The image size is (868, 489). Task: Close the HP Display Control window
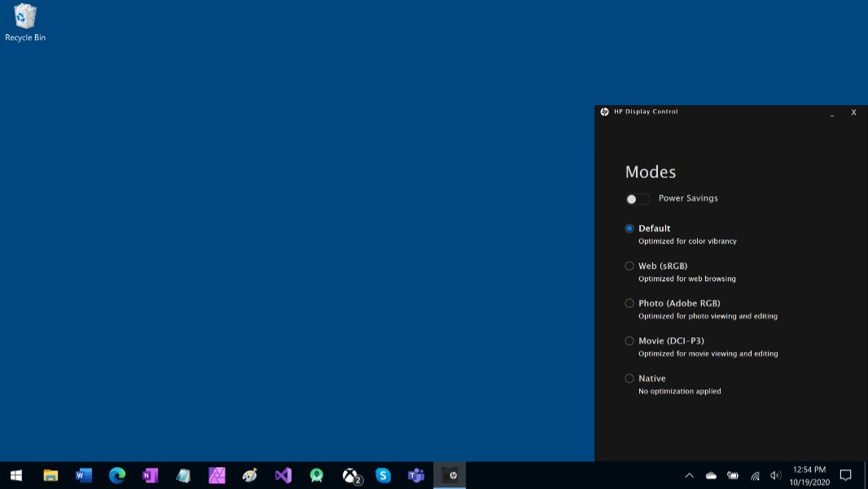[853, 112]
